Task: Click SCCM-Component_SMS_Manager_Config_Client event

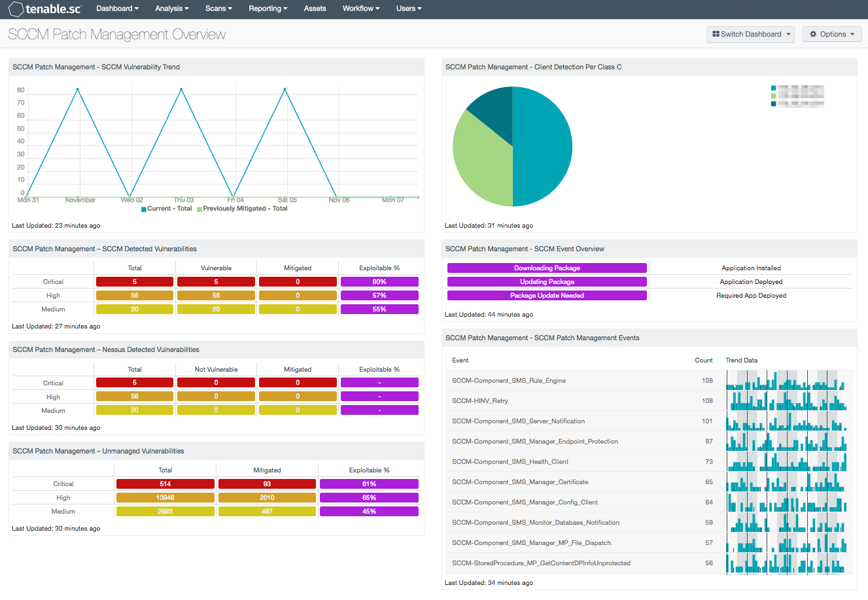Action: 649,503
